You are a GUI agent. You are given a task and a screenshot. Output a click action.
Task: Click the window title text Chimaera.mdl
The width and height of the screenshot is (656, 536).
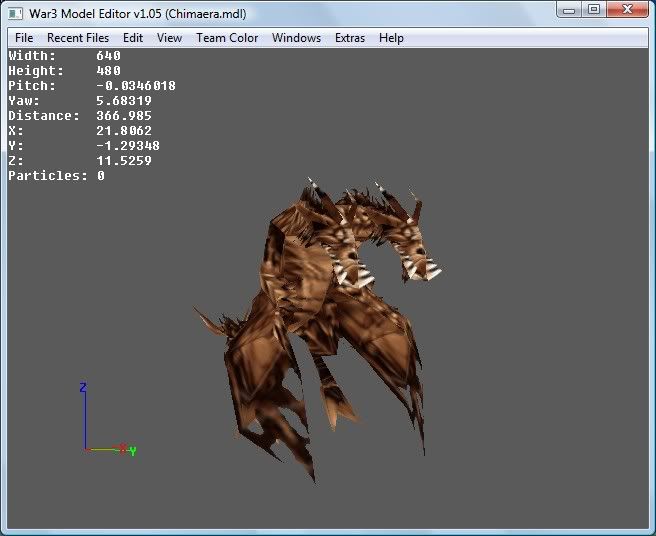tap(205, 14)
